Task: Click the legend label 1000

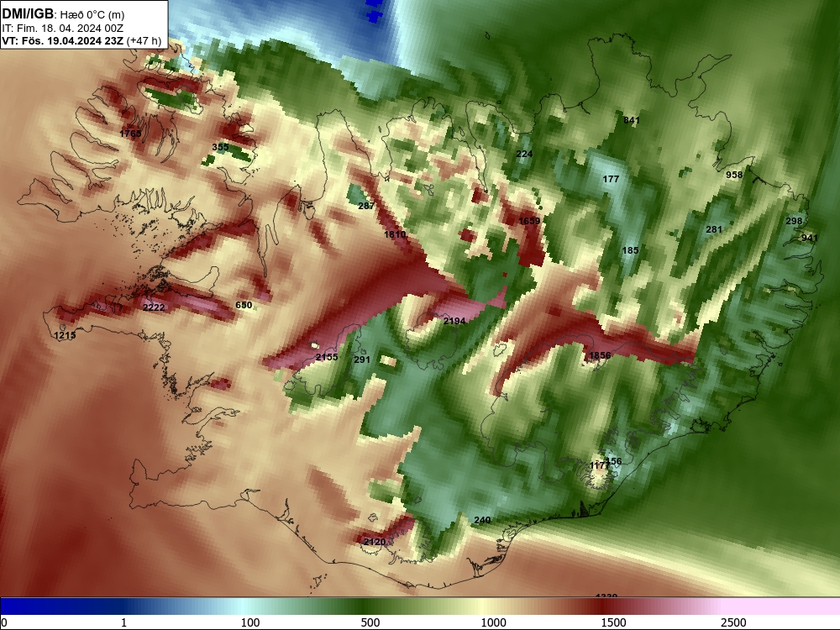Action: tap(493, 622)
